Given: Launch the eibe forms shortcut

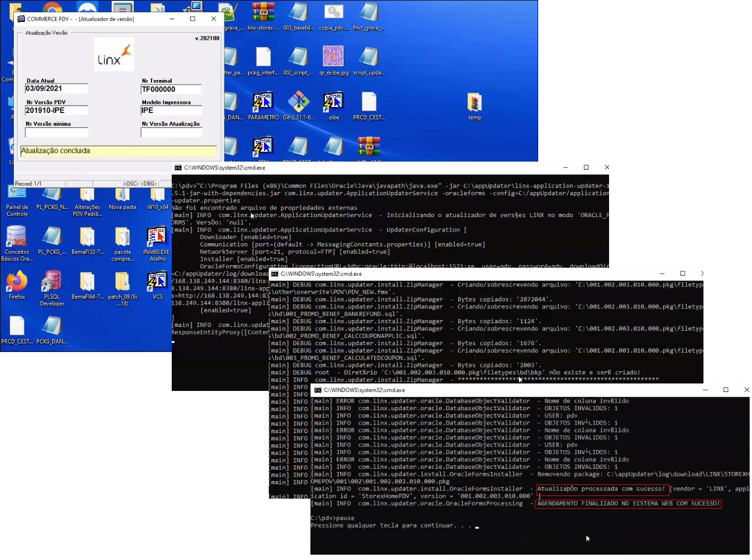Looking at the screenshot, I should [334, 106].
